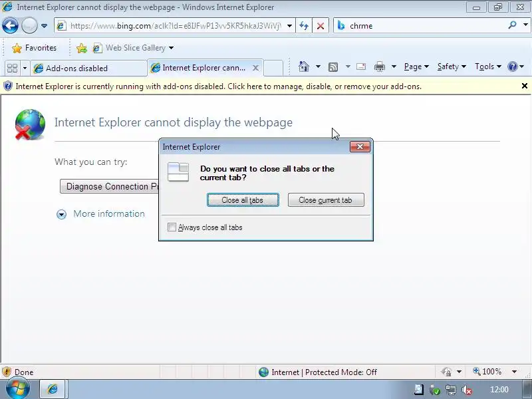Image resolution: width=532 pixels, height=399 pixels.
Task: Click the browser Back arrow button
Action: click(x=10, y=25)
